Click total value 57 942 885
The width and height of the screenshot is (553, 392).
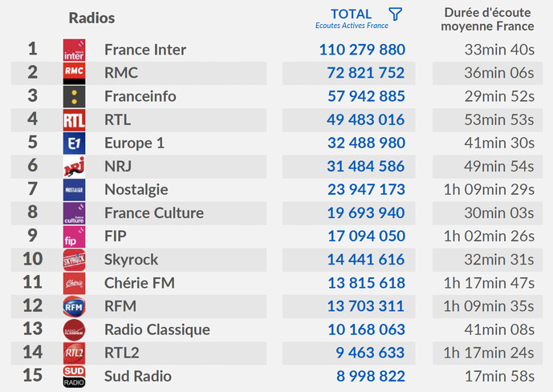367,96
